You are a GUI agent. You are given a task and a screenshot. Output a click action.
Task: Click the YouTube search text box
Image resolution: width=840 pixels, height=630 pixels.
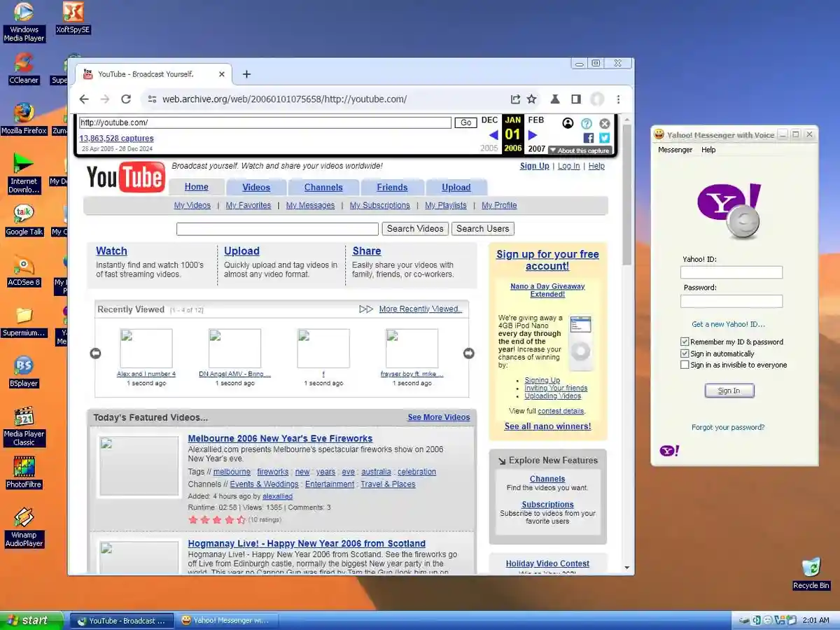pyautogui.click(x=277, y=229)
